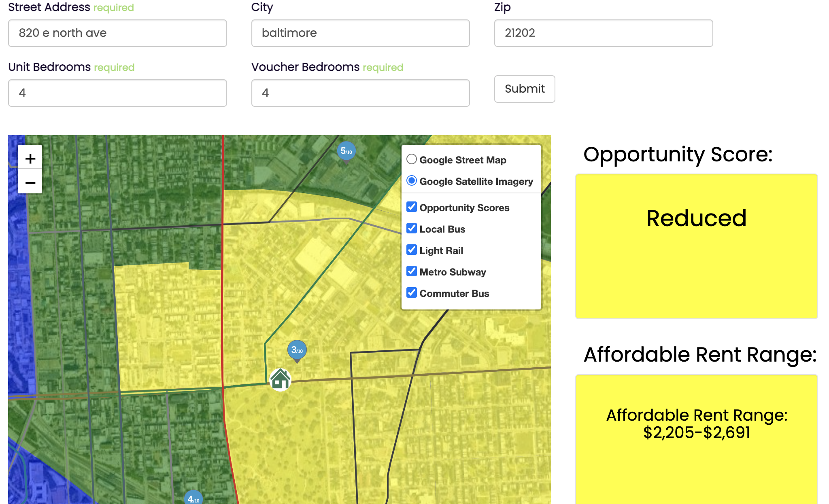The width and height of the screenshot is (829, 504).
Task: Turn off Commuter Bus layer
Action: (412, 293)
